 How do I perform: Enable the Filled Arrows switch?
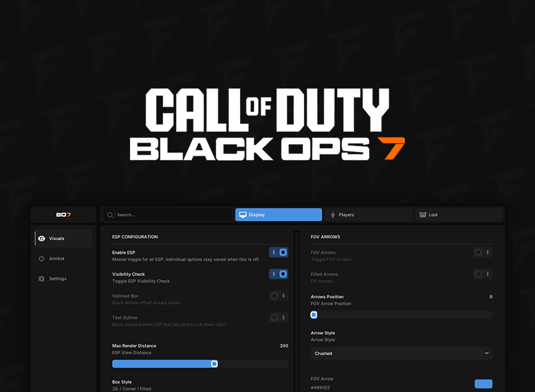483,274
